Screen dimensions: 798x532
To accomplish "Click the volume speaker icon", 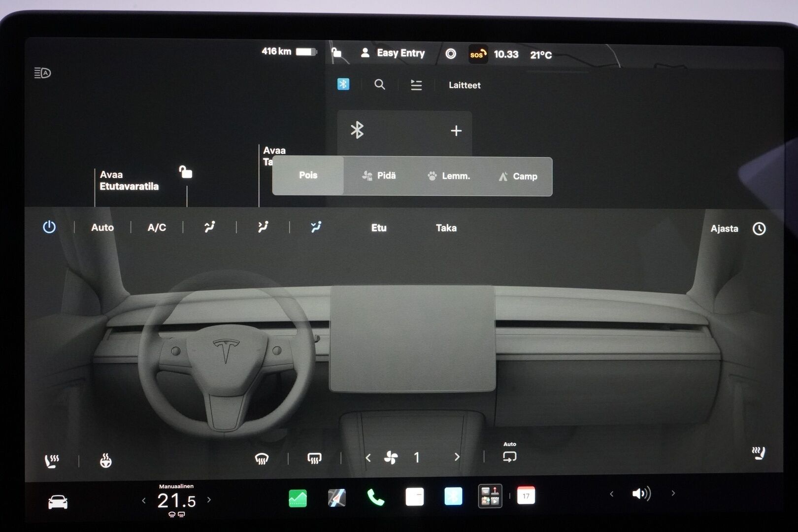I will pos(641,494).
